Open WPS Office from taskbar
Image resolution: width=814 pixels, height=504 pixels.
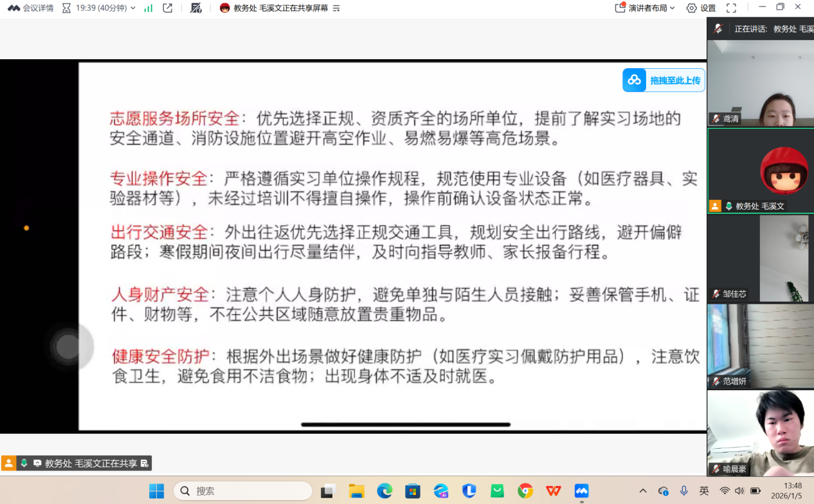click(x=554, y=491)
